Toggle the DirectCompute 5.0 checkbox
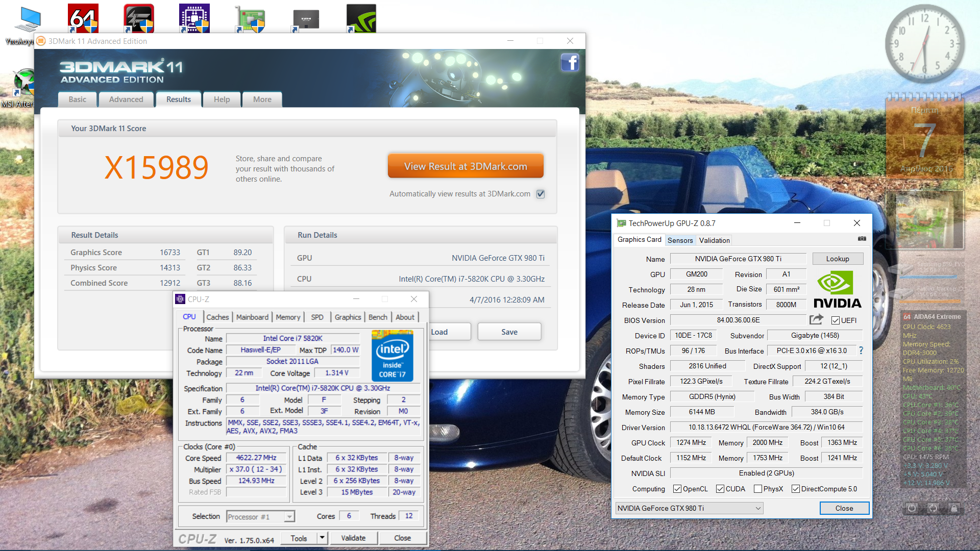This screenshot has width=980, height=551. click(796, 489)
